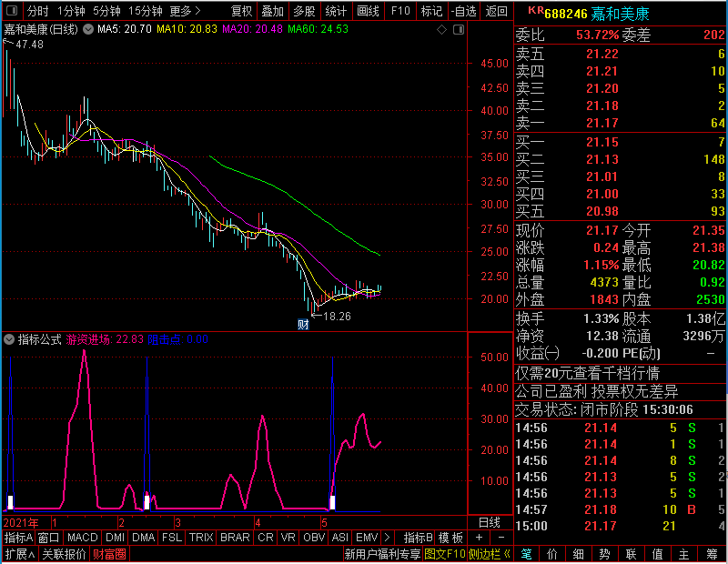Select the 15分钟 period tab
Screen dimensions: 728x564
pos(146,11)
